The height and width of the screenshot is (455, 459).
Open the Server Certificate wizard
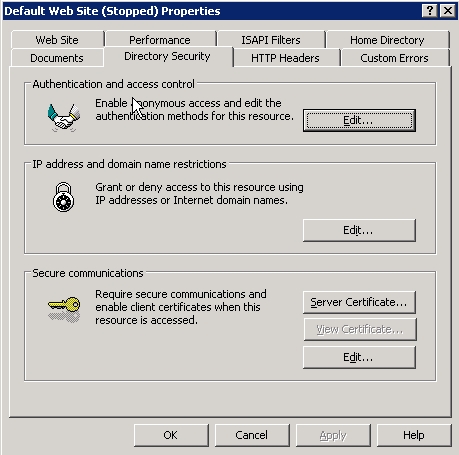point(359,302)
